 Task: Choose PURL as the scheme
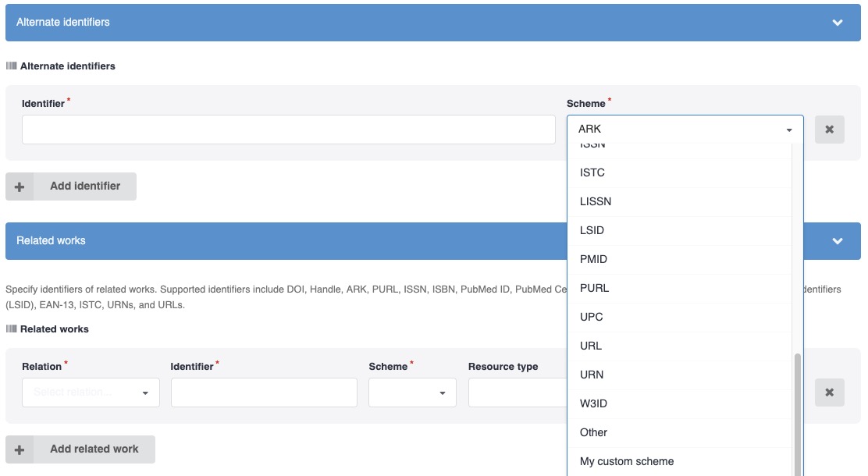point(594,288)
